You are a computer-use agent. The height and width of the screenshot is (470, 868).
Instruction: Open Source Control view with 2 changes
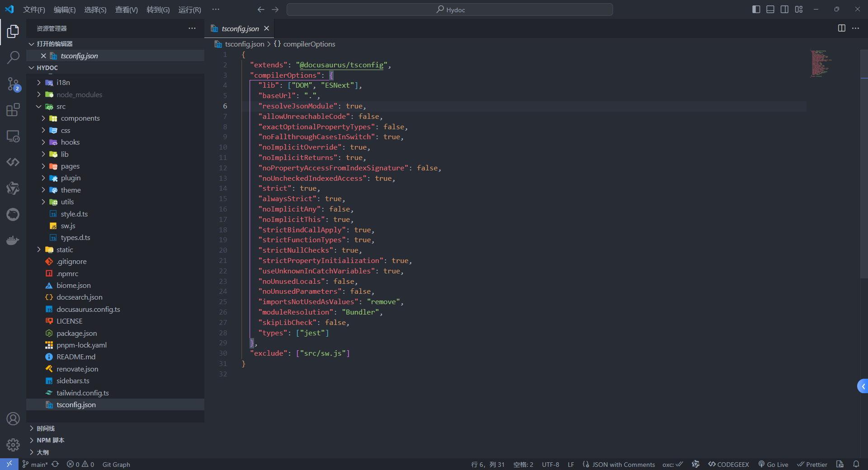[13, 84]
